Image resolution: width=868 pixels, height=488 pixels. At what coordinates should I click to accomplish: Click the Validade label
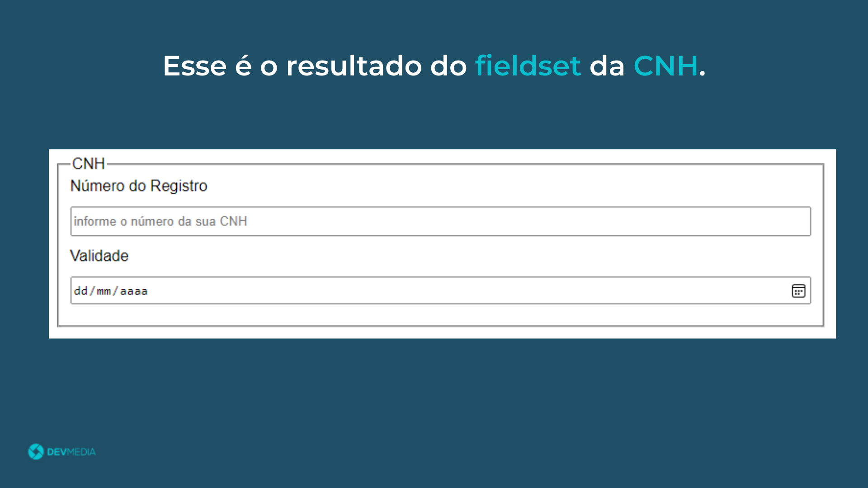pos(99,256)
